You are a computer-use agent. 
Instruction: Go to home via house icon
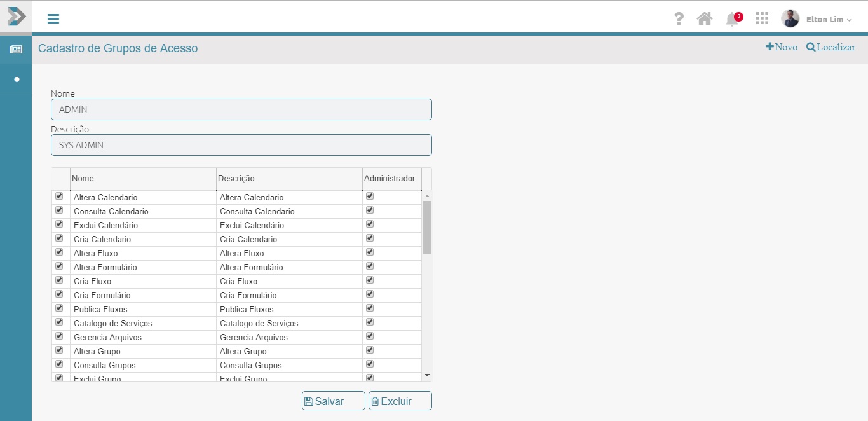(x=704, y=18)
